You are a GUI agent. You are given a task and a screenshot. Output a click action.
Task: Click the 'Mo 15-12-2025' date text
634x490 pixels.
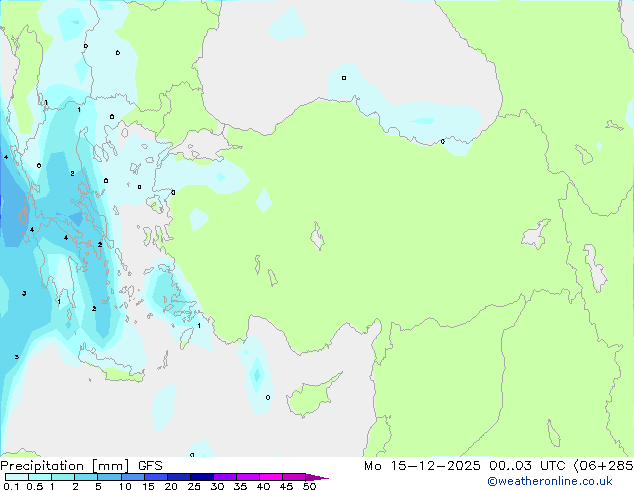pos(422,466)
